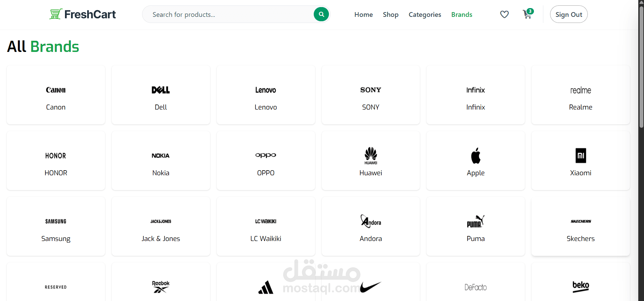Select the Dell brand logo
The height and width of the screenshot is (301, 644).
point(161,90)
